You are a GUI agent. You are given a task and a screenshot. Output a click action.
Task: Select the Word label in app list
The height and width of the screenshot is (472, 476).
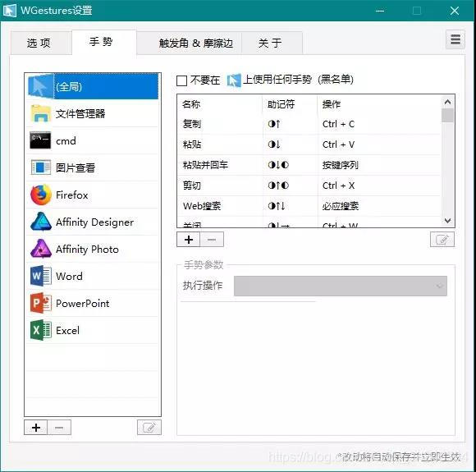[x=69, y=276]
